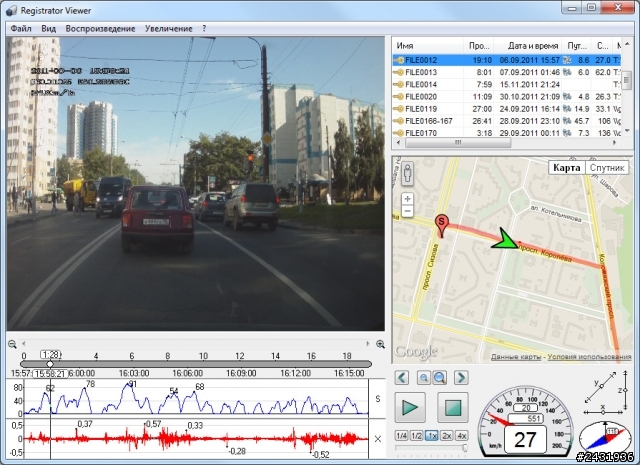
Task: Click the speedometer gauge
Action: [x=525, y=421]
